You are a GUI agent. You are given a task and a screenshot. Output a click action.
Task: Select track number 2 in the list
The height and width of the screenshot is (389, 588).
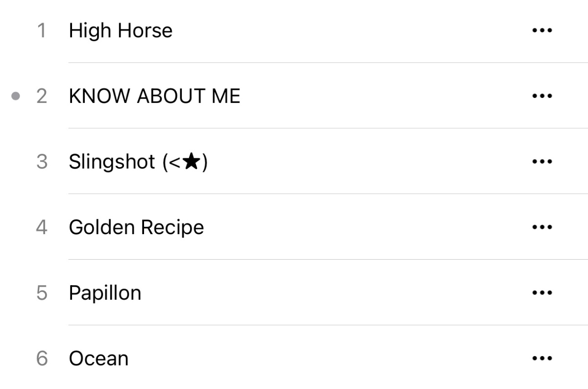coord(42,97)
